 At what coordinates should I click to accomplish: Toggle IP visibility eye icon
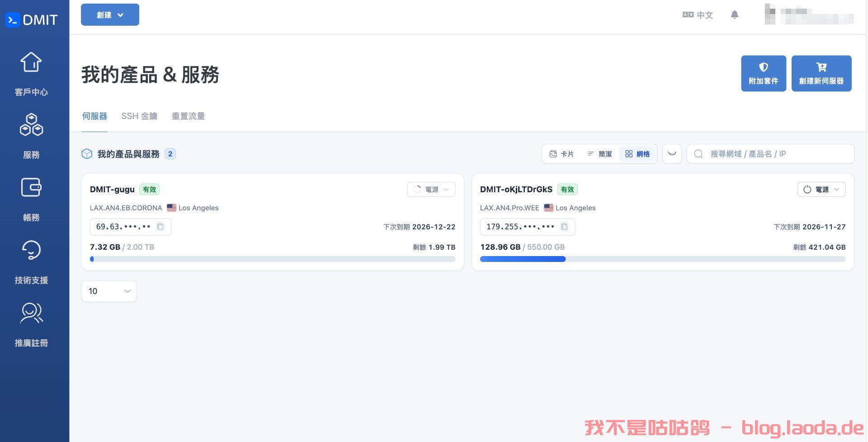click(672, 154)
